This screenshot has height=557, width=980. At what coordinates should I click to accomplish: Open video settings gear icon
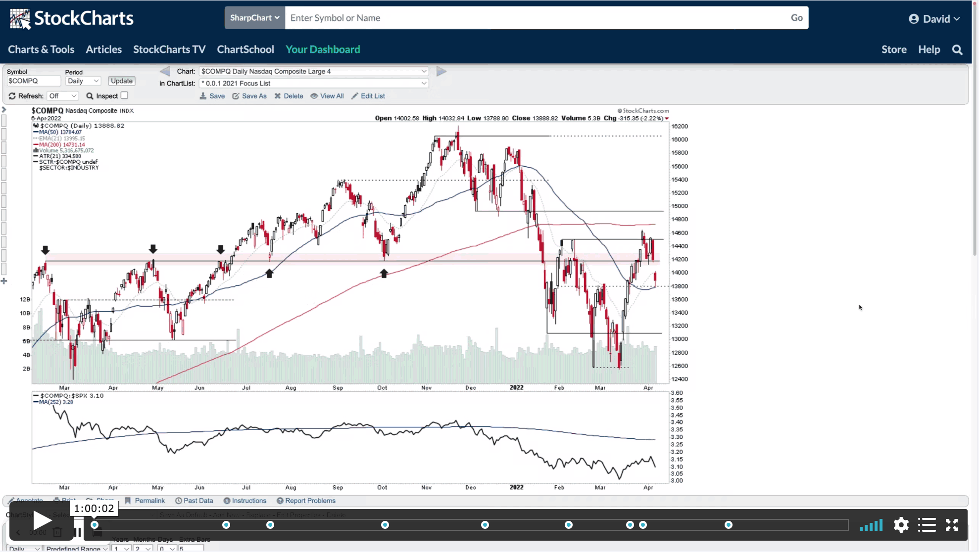click(902, 525)
